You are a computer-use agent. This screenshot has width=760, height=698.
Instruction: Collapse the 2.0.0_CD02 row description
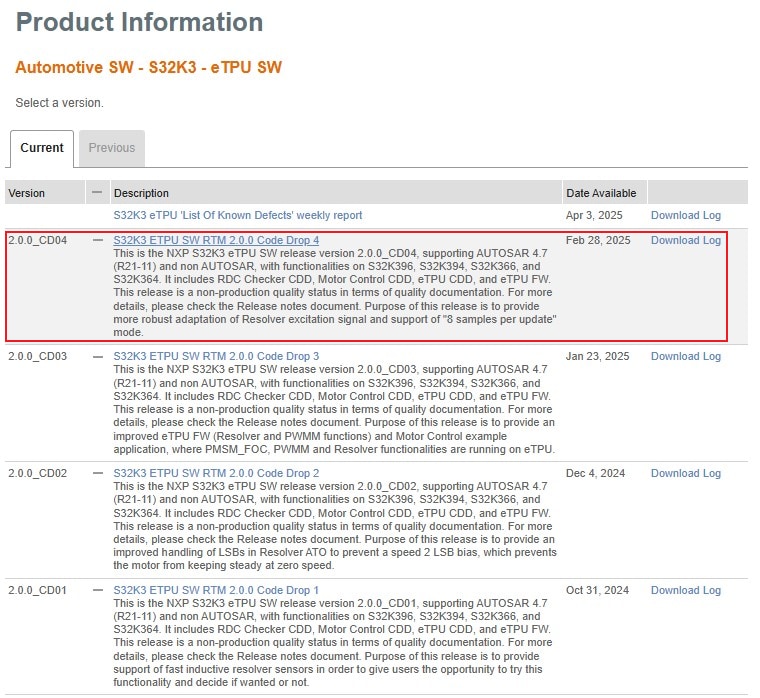click(97, 473)
